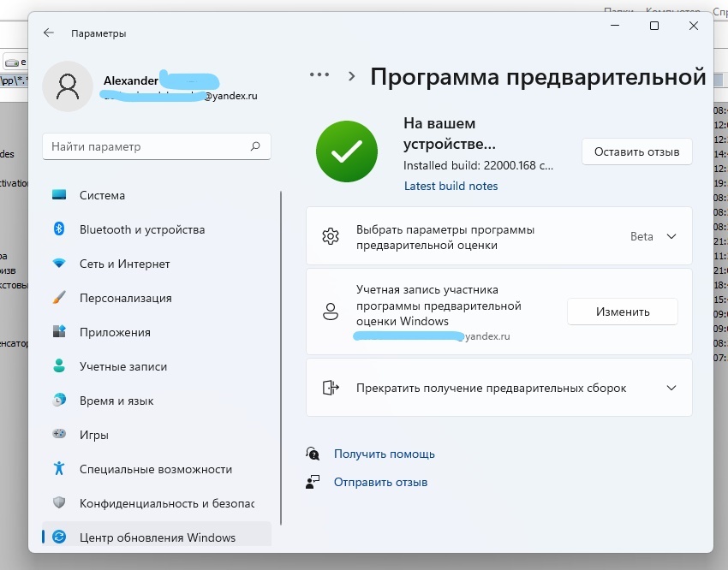Open Bluetooth и устройства section
This screenshot has width=728, height=570.
pyautogui.click(x=157, y=229)
